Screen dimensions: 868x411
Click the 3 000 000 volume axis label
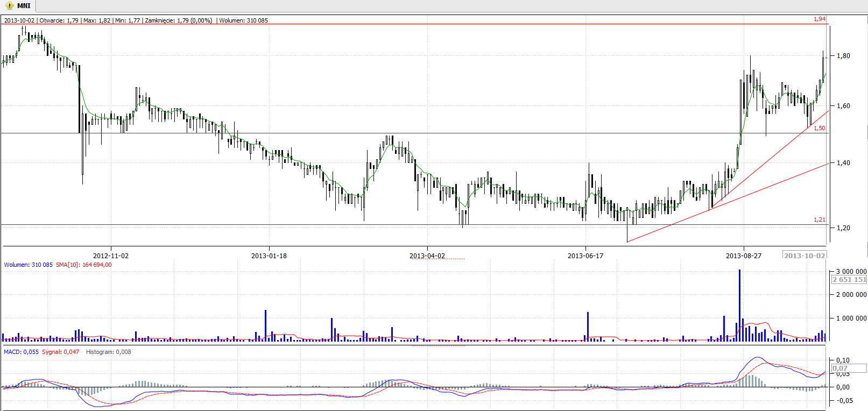[x=851, y=271]
